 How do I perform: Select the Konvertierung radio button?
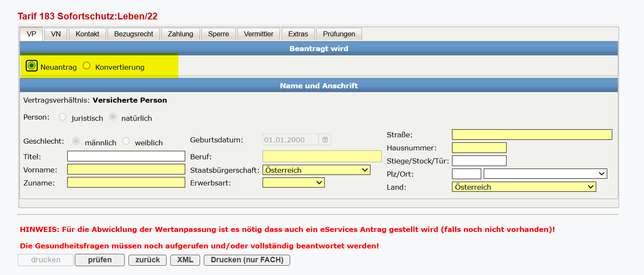(x=87, y=66)
